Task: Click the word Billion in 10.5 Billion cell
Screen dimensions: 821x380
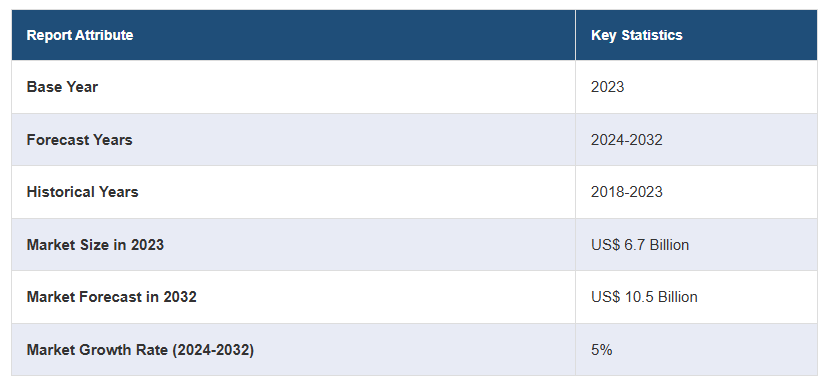Action: (x=678, y=297)
